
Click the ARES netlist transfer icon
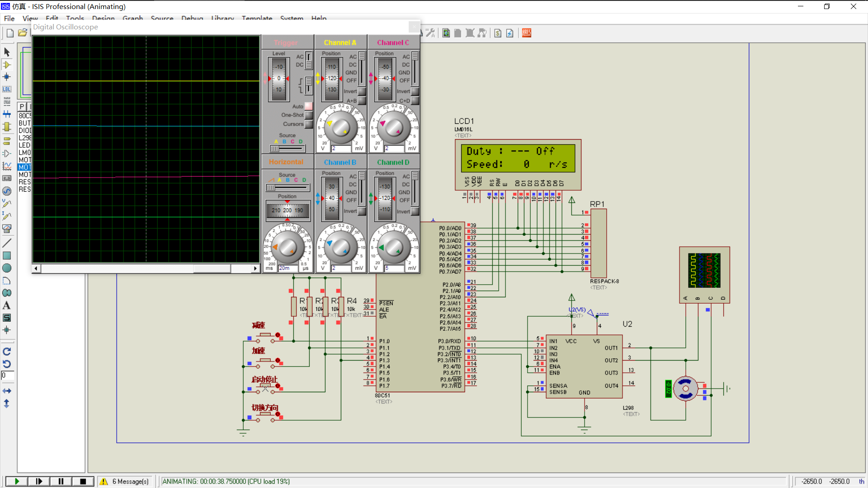[527, 33]
